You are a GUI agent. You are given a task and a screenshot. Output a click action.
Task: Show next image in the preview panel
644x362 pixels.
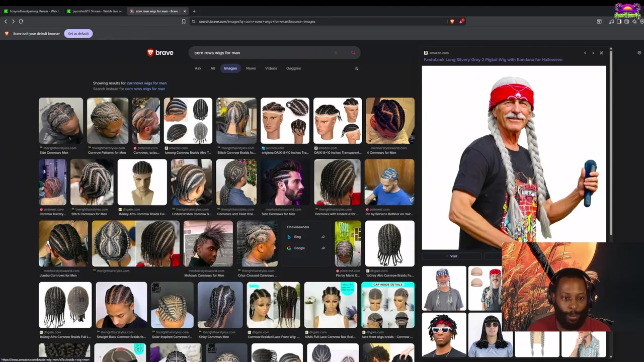coord(593,53)
